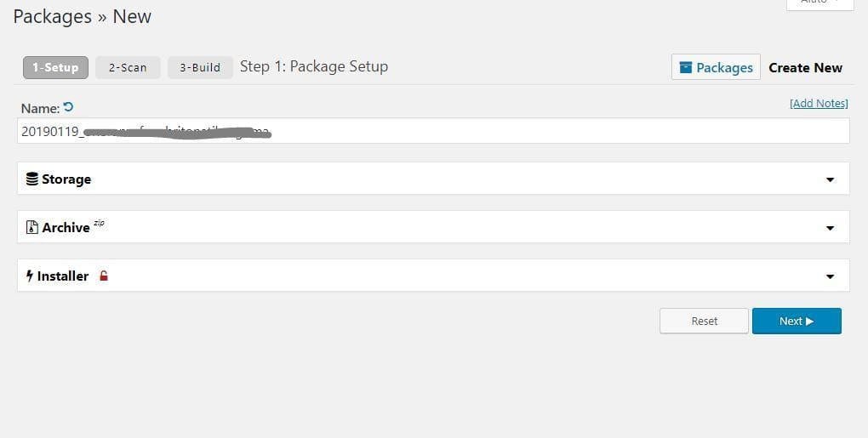Select the 1-Setup step tab

pos(55,67)
